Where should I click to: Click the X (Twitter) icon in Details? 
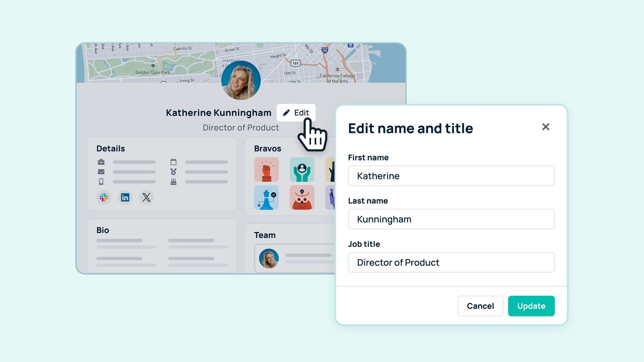[147, 197]
